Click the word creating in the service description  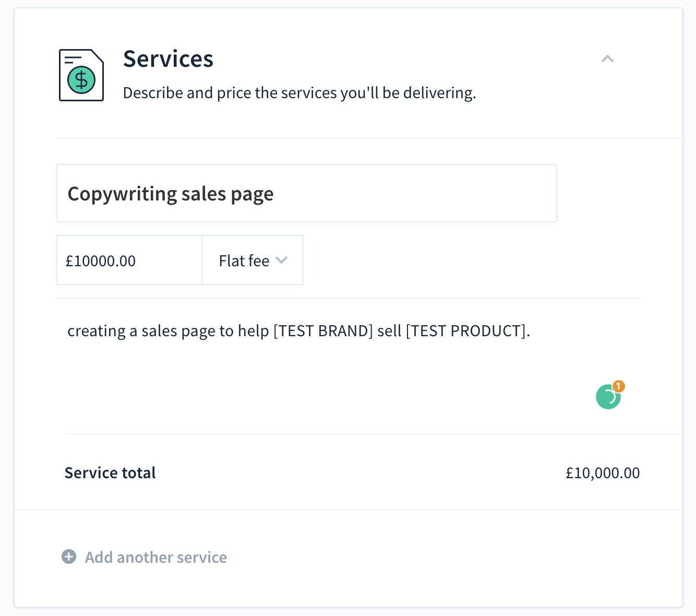[x=97, y=331]
